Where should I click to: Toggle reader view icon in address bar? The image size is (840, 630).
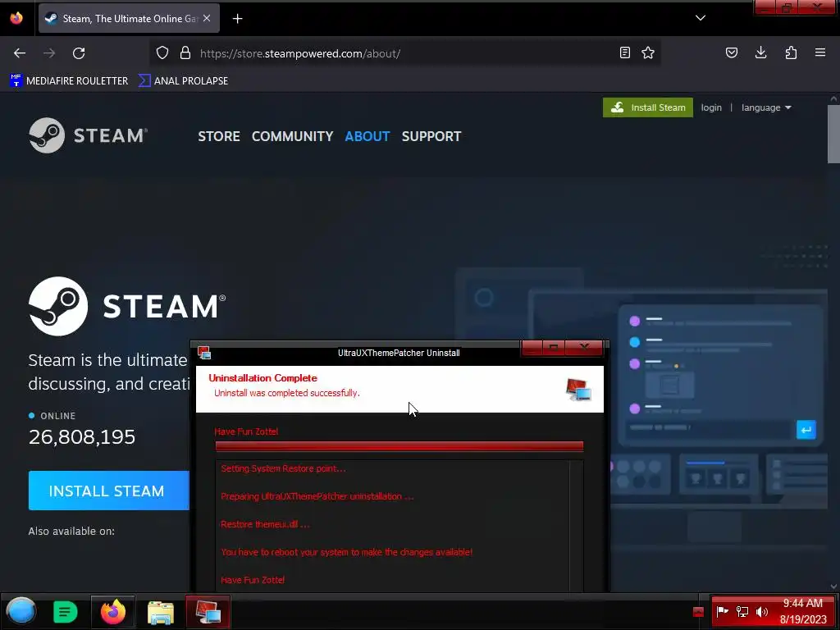pyautogui.click(x=624, y=53)
